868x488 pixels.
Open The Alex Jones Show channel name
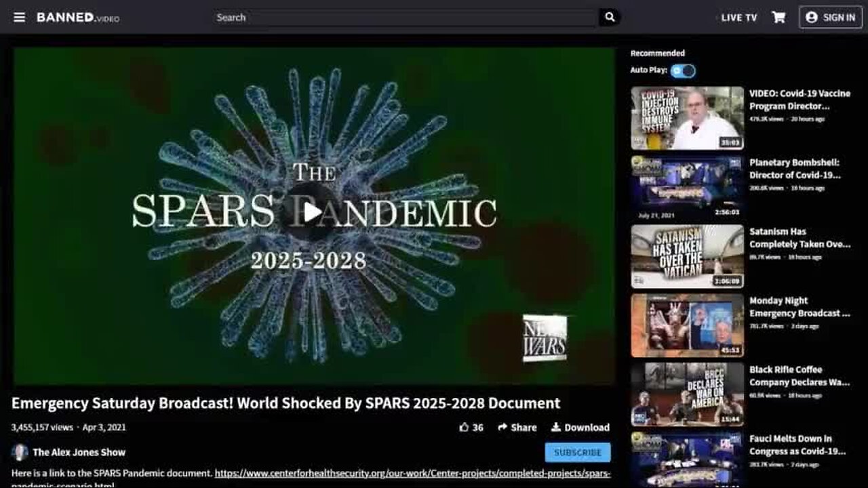tap(79, 452)
